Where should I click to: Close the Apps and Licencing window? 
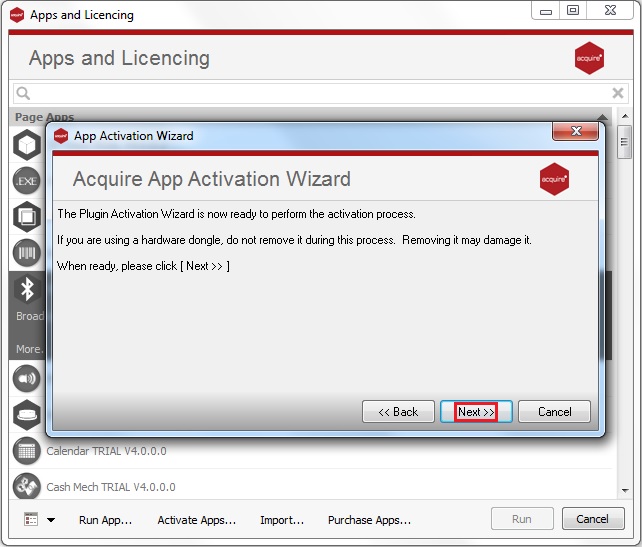click(610, 10)
